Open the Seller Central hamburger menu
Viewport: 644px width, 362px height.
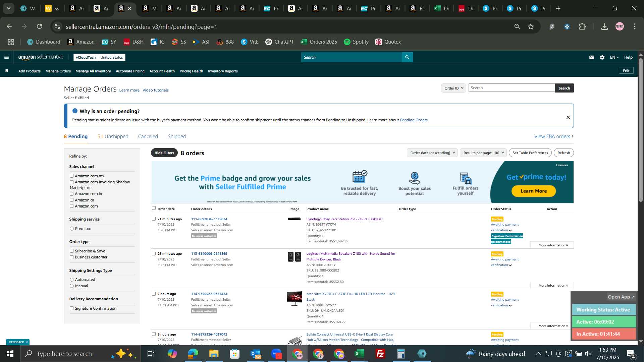(6, 57)
